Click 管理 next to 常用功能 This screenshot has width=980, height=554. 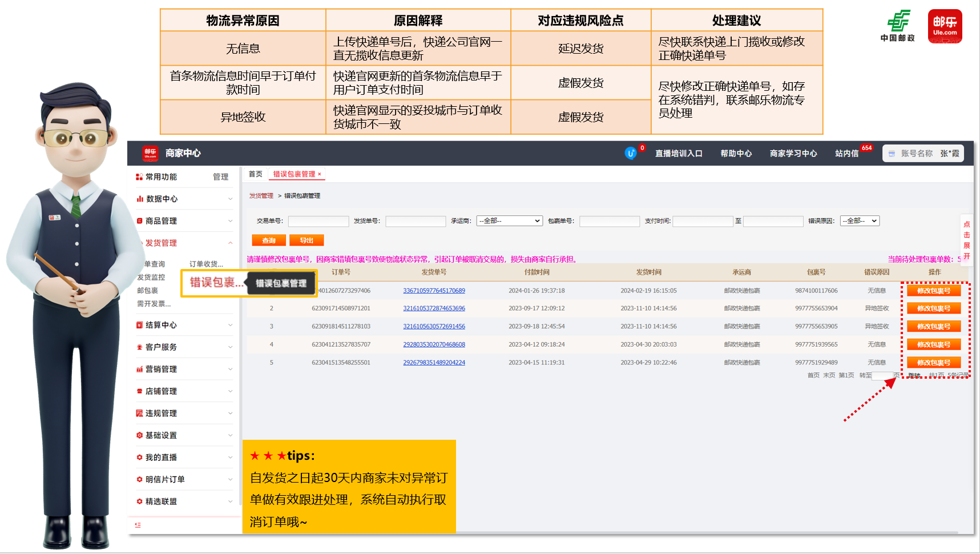click(x=220, y=177)
